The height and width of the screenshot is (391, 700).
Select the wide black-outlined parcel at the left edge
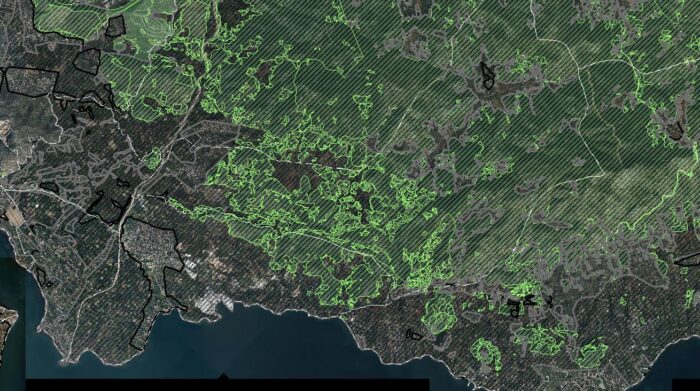point(30,81)
